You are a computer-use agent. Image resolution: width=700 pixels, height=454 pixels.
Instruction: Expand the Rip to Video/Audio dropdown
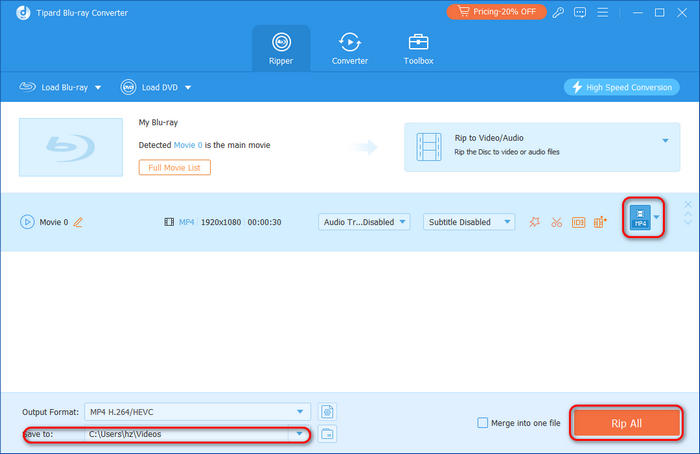(665, 141)
